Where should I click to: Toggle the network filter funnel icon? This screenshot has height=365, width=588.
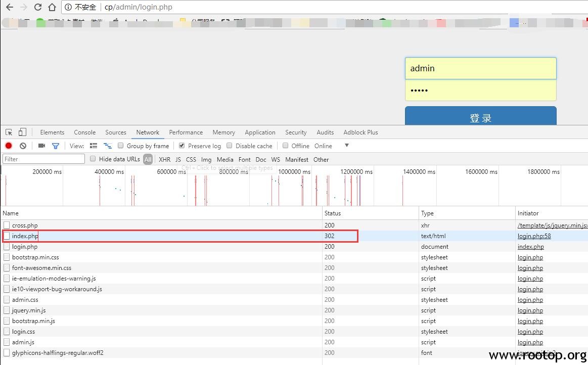tap(56, 146)
